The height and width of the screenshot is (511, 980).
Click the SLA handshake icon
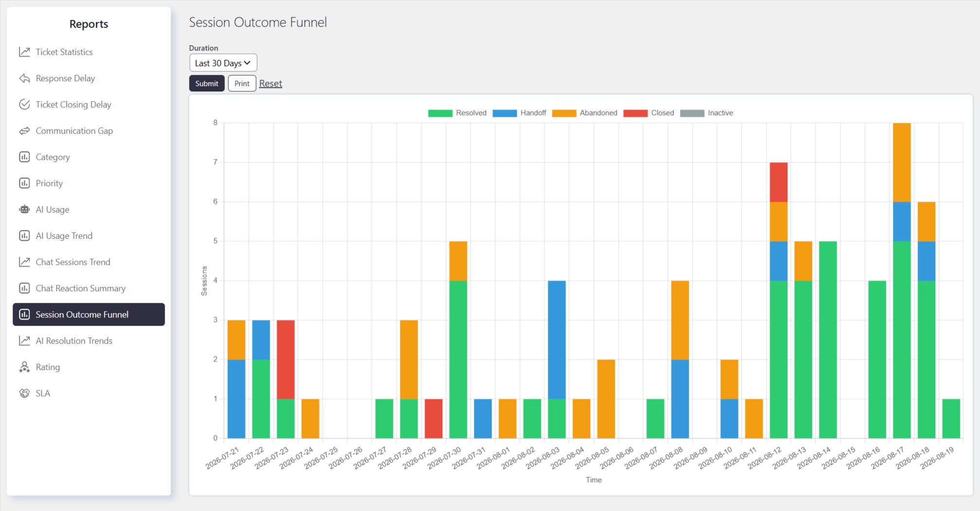click(24, 393)
